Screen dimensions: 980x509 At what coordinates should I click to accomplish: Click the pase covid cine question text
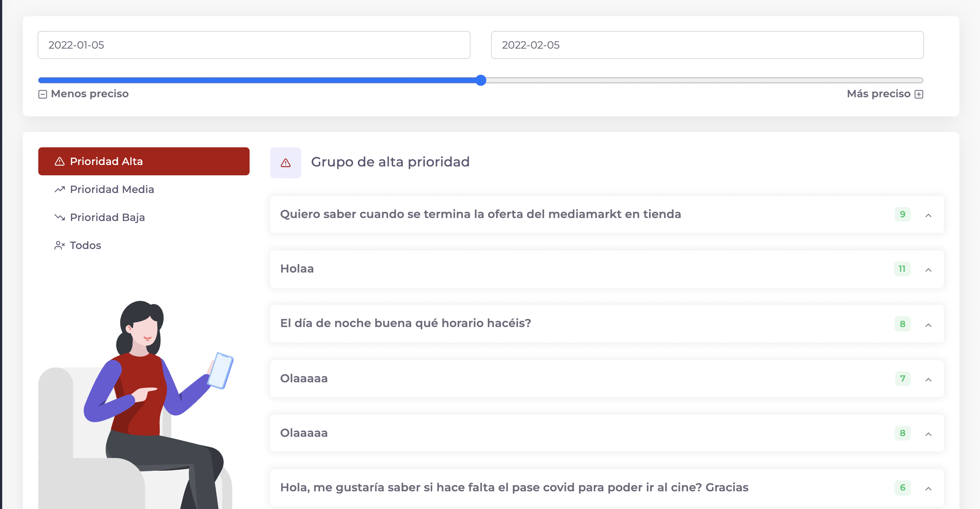tap(514, 488)
